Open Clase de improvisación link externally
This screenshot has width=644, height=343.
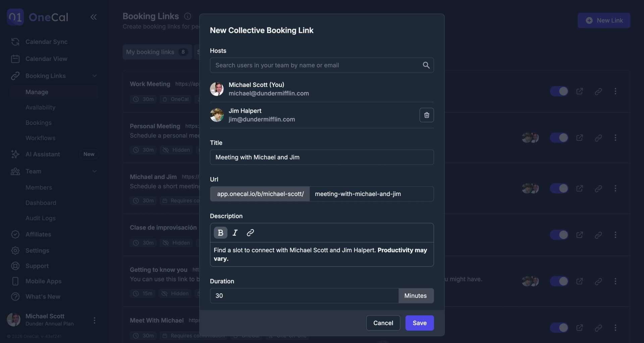[x=580, y=235]
